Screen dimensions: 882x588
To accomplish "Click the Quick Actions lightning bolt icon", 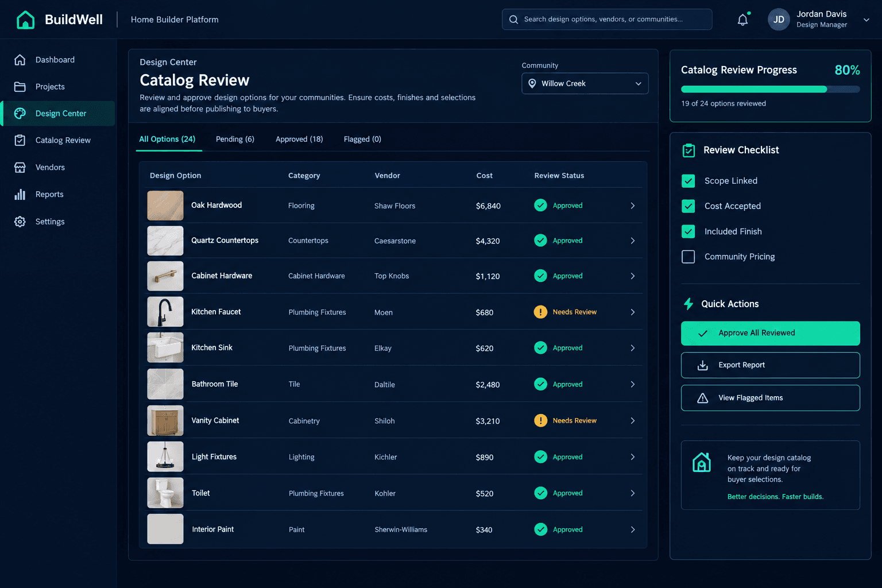I will (688, 304).
